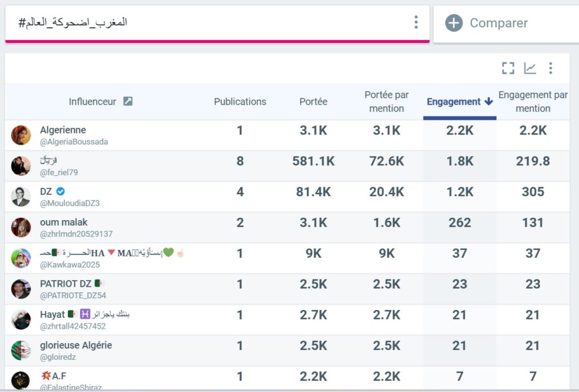Open fullscreen view of the influencers table
The width and height of the screenshot is (579, 392).
tap(508, 68)
